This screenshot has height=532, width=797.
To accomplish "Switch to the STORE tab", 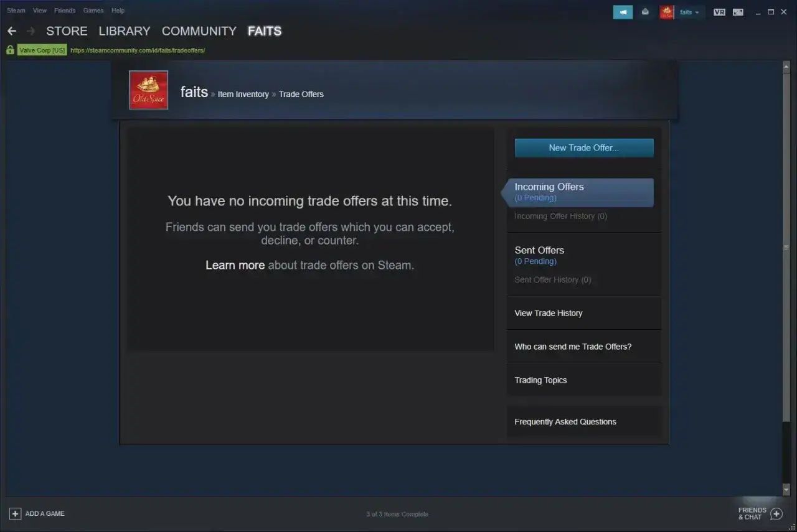I will click(67, 31).
